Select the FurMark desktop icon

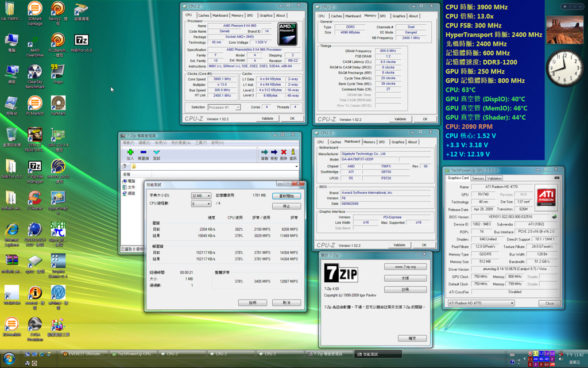(x=58, y=106)
